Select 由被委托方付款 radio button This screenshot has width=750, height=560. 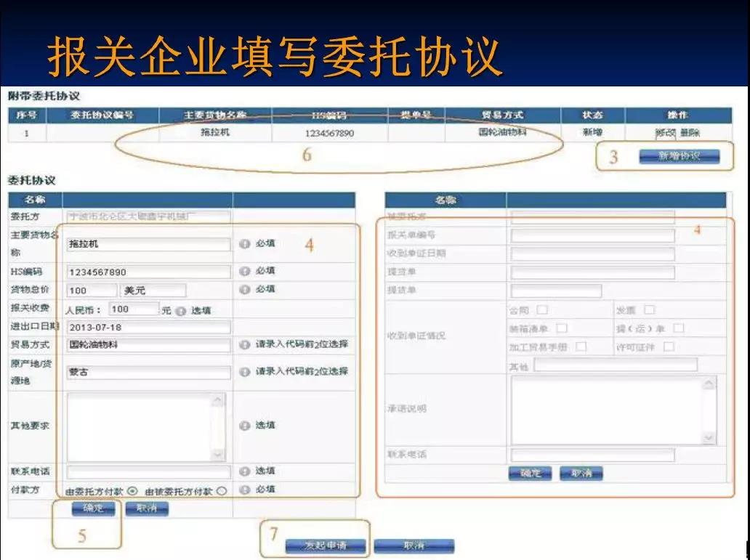click(222, 491)
